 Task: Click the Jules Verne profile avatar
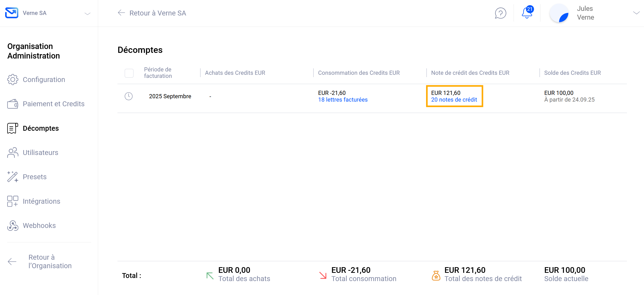pos(559,13)
